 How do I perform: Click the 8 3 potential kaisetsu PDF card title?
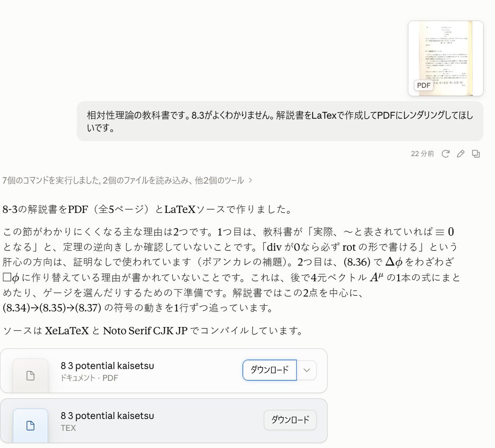[x=107, y=365]
